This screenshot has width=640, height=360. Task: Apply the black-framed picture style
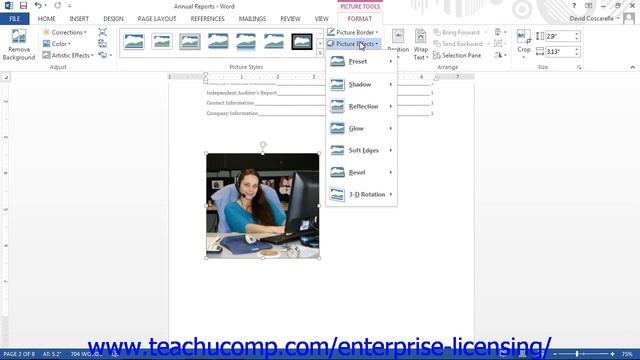(x=302, y=42)
